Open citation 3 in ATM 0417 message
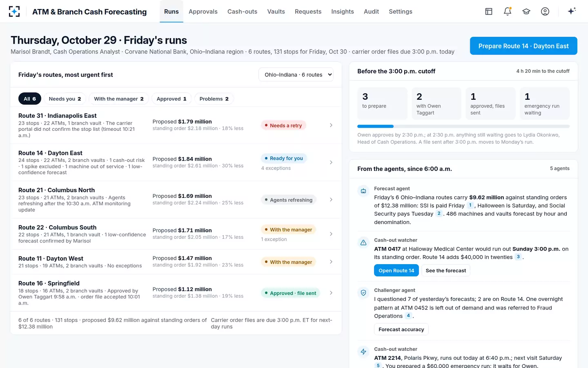 (x=518, y=257)
